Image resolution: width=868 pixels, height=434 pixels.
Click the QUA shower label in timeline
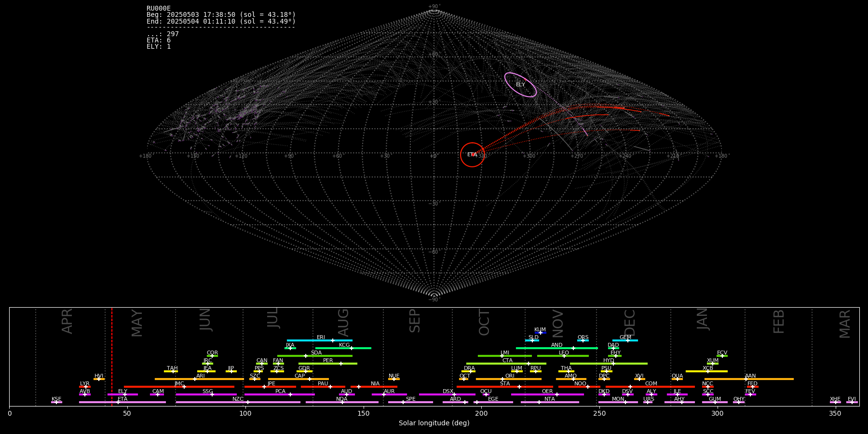677,376
